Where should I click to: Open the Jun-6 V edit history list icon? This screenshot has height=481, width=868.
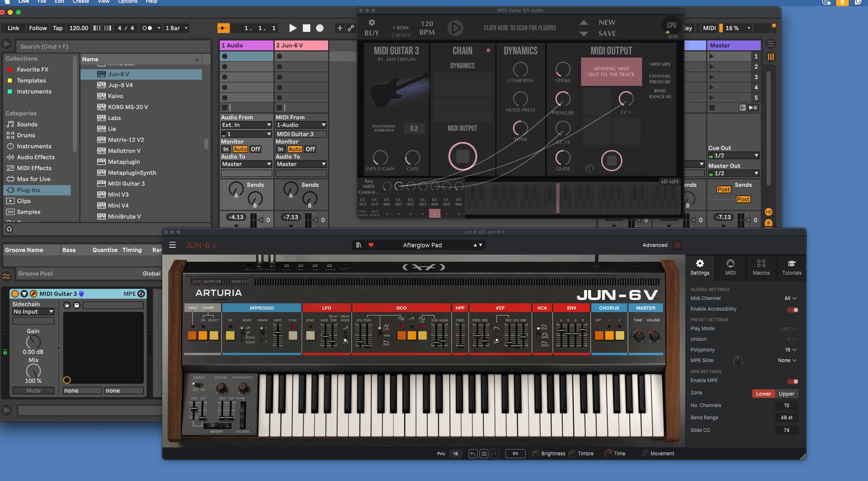484,453
